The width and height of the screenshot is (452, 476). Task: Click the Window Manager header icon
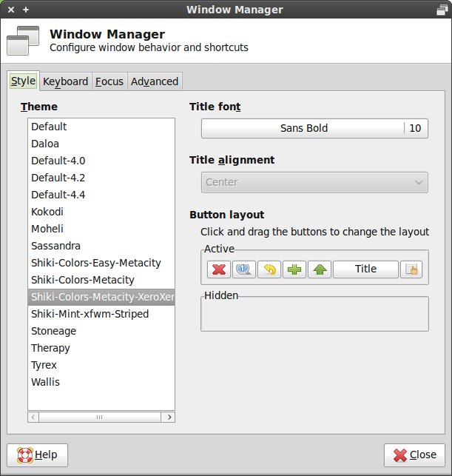tap(23, 41)
